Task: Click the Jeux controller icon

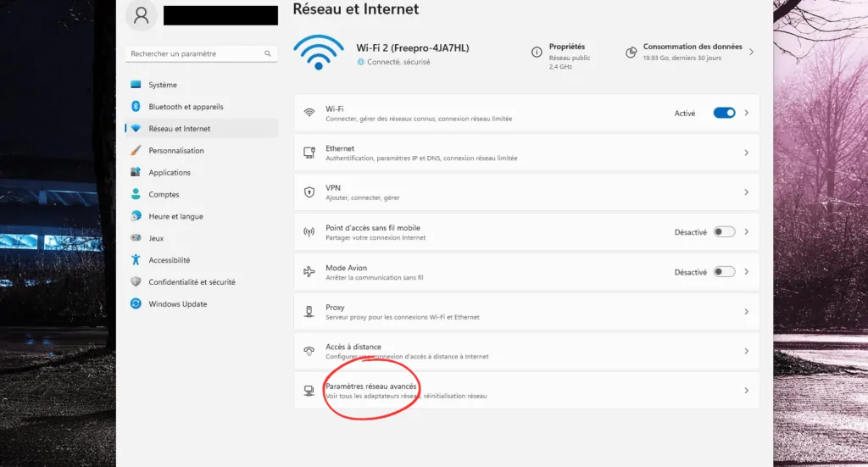Action: coord(136,238)
